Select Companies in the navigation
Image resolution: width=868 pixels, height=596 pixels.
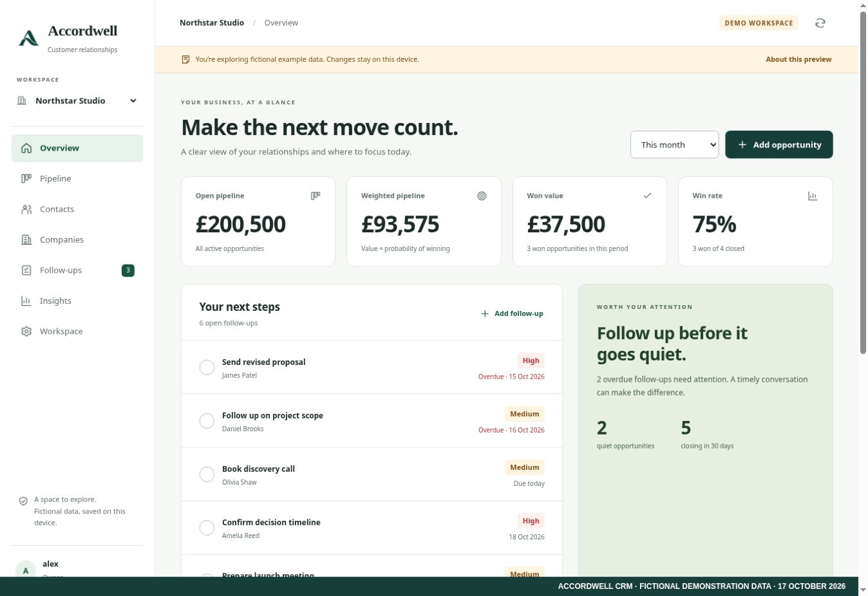click(x=77, y=239)
